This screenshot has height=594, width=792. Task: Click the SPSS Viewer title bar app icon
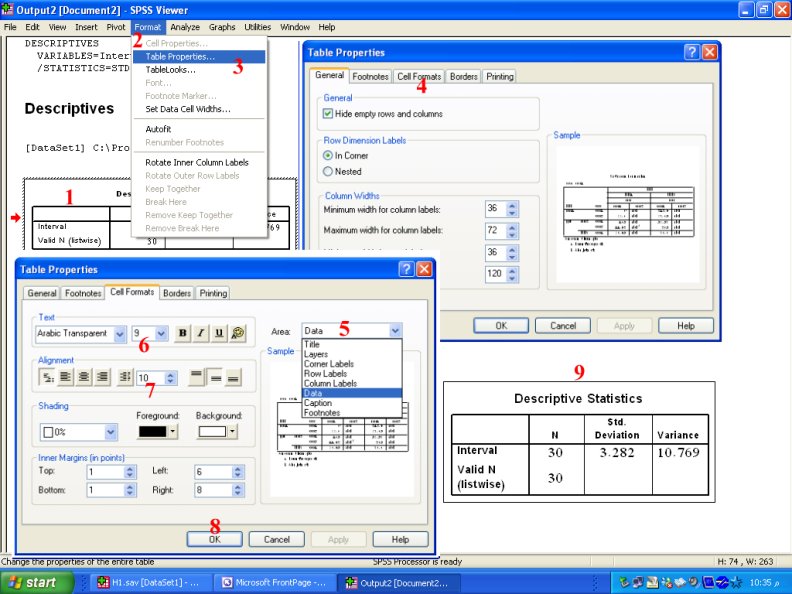(7, 9)
